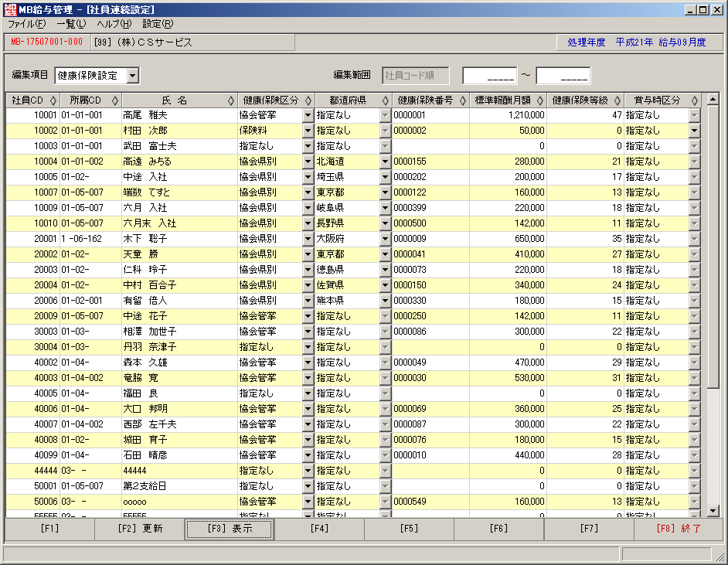The image size is (728, 565).
Task: Sort by 健康保険等級 column sort icon
Action: [x=617, y=100]
